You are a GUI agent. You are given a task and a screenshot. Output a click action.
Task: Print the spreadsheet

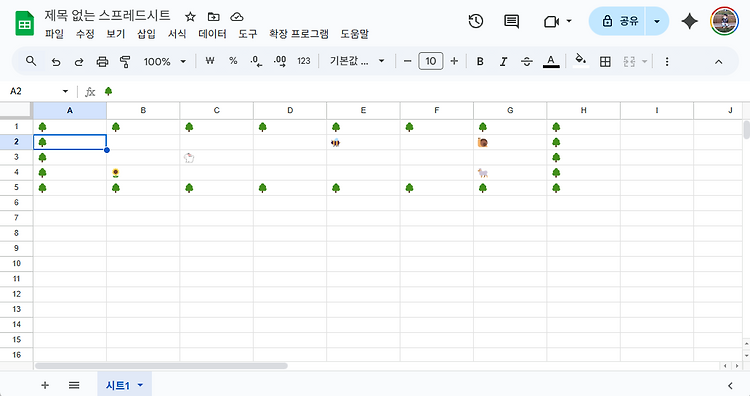[102, 61]
